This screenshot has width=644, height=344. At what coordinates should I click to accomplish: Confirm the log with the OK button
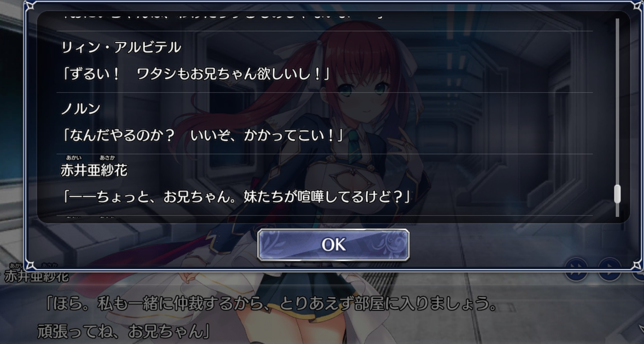[x=333, y=245]
